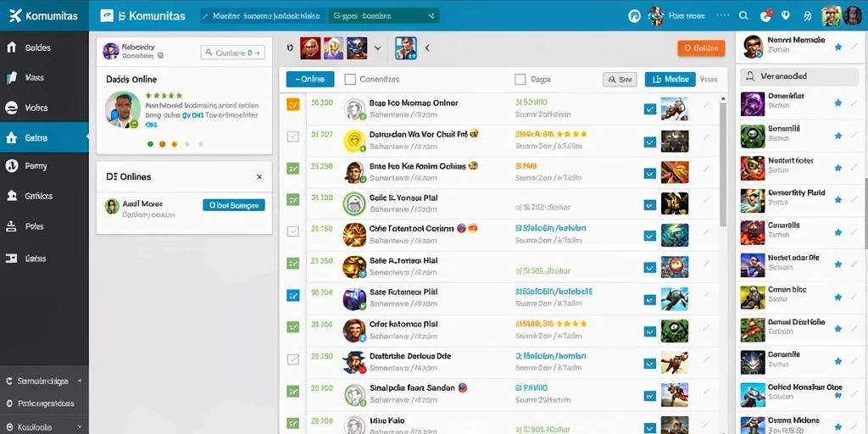Viewport: 868px width, 434px height.
Task: Enable the "Conenitres" filter checkbox
Action: [x=350, y=79]
